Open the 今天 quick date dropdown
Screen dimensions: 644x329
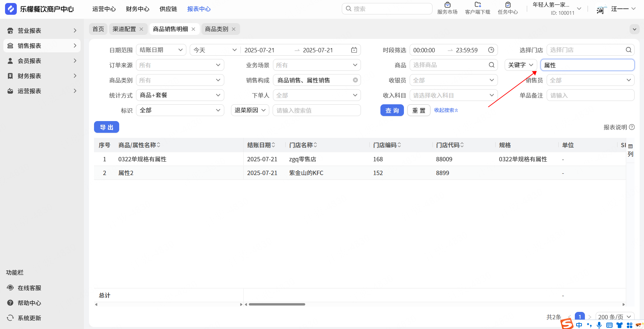[x=215, y=50]
